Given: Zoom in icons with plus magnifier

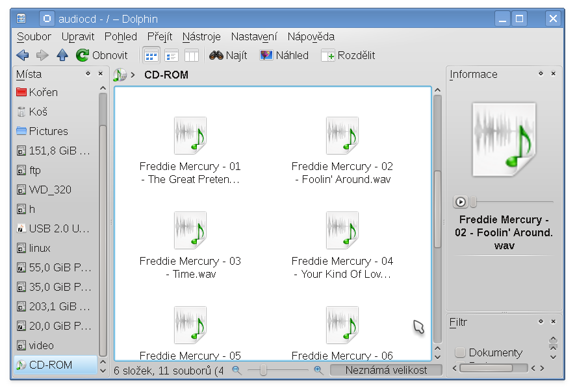Looking at the screenshot, I should click(x=318, y=371).
